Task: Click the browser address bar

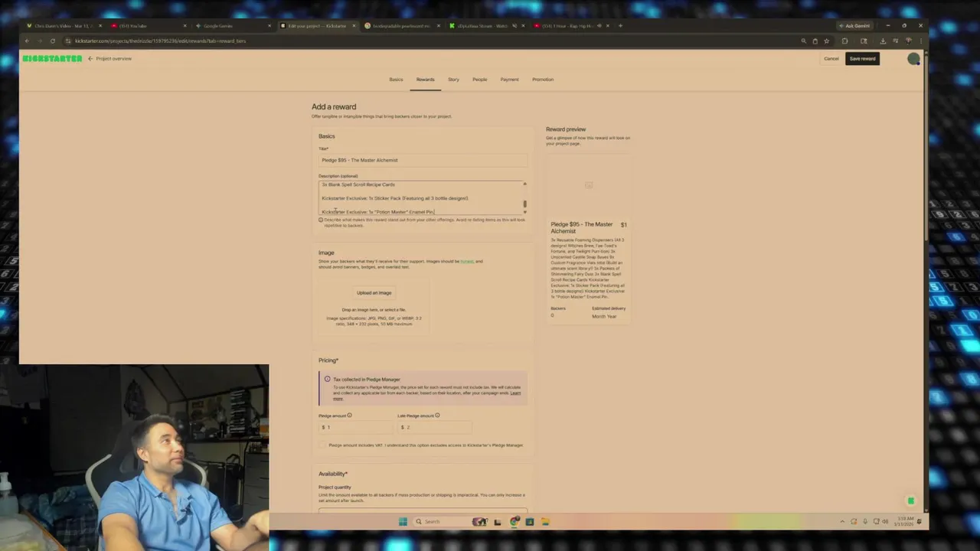Action: tap(429, 41)
